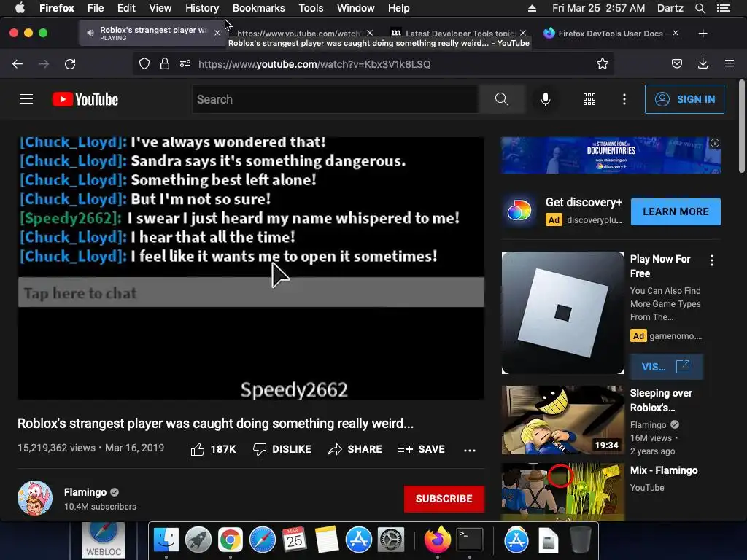Open Calendar from the dock
This screenshot has width=747, height=560.
295,540
